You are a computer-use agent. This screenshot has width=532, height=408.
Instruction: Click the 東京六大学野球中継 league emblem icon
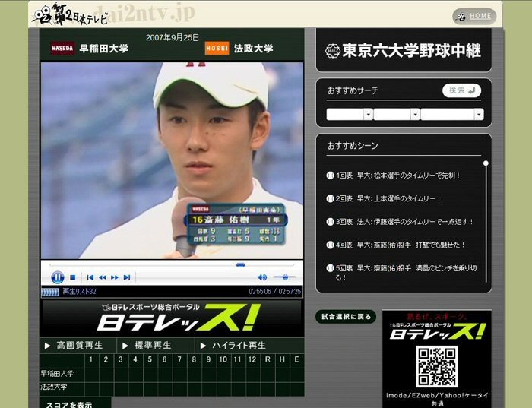tap(333, 51)
